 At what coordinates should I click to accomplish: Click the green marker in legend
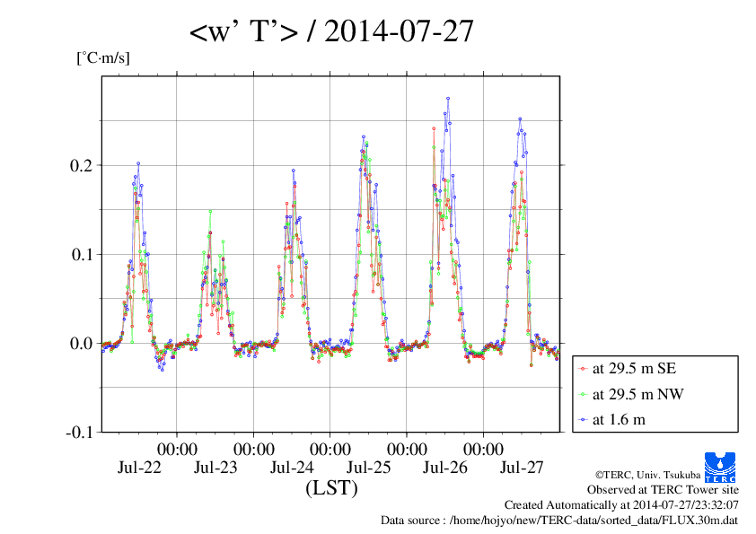(583, 395)
